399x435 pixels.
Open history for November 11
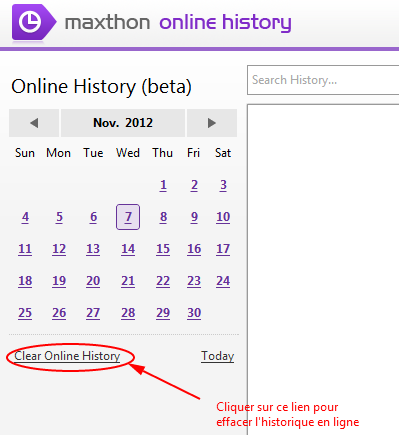(25, 249)
